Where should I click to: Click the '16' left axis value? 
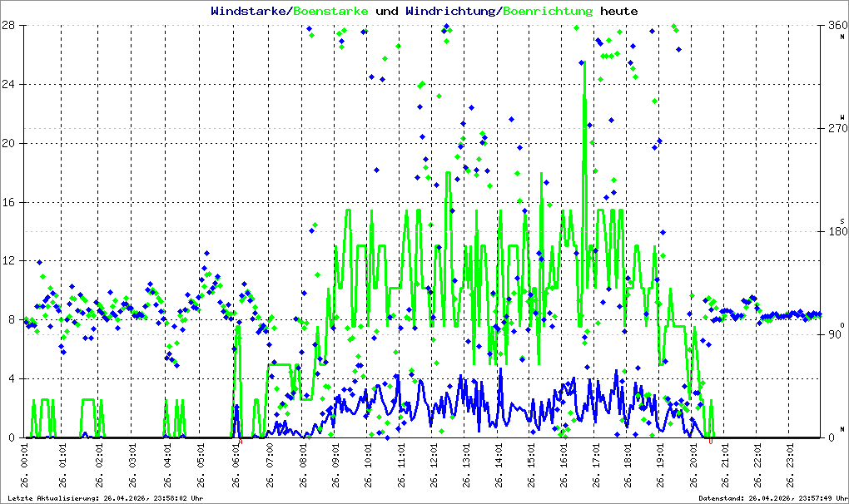pyautogui.click(x=7, y=202)
